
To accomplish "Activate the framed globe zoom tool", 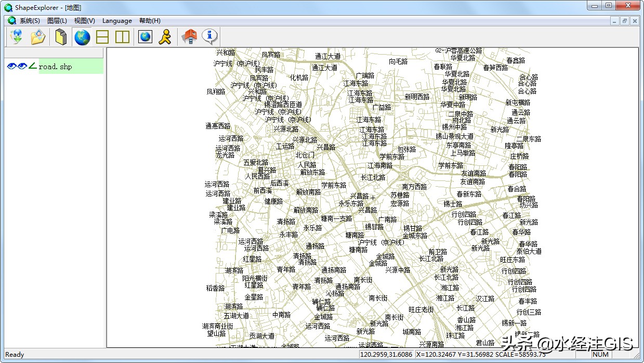I will pyautogui.click(x=144, y=36).
